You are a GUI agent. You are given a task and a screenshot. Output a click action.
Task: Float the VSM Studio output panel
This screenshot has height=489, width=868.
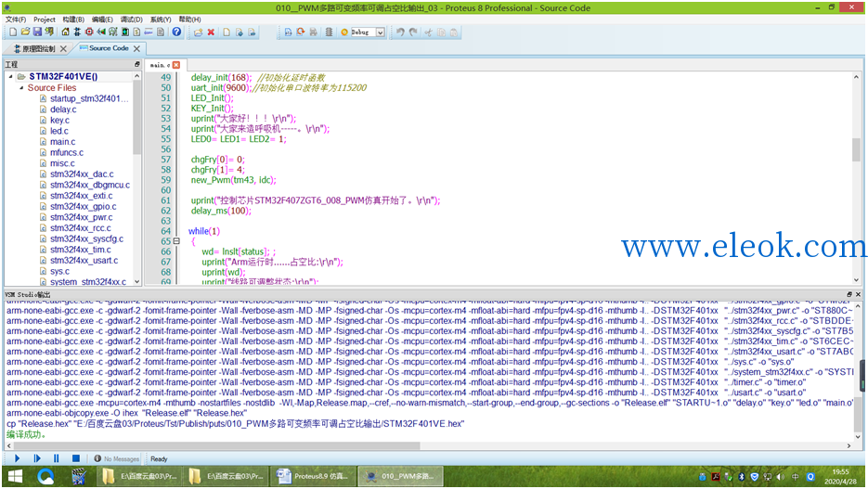point(849,294)
